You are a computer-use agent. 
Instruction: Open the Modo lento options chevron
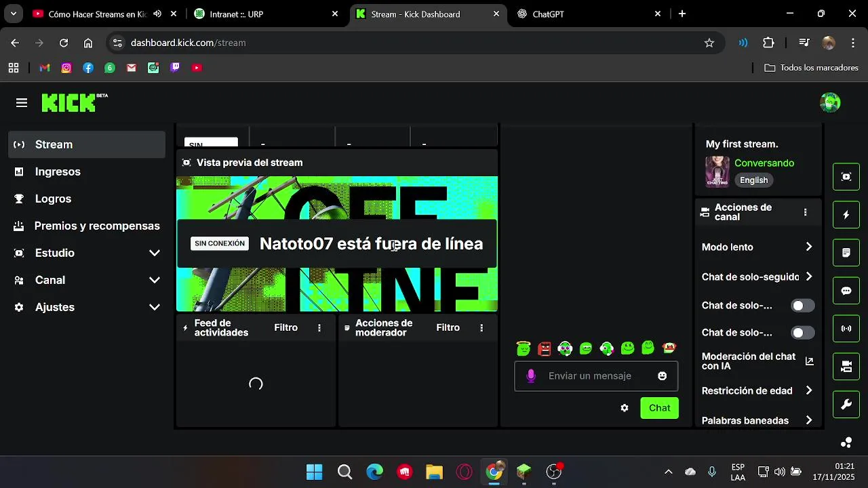point(808,247)
